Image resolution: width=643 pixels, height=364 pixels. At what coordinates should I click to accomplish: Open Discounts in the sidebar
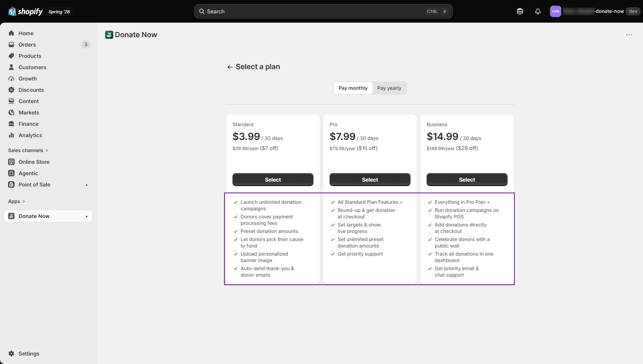tap(48, 90)
